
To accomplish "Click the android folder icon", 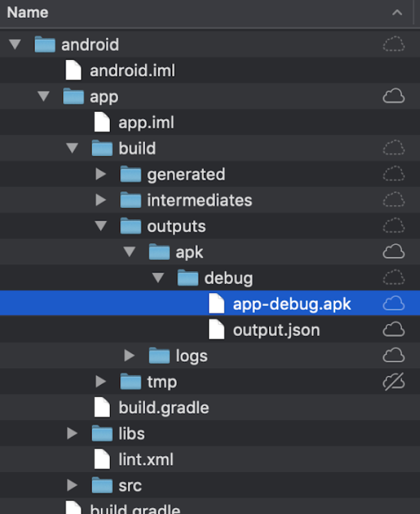I will tap(45, 44).
